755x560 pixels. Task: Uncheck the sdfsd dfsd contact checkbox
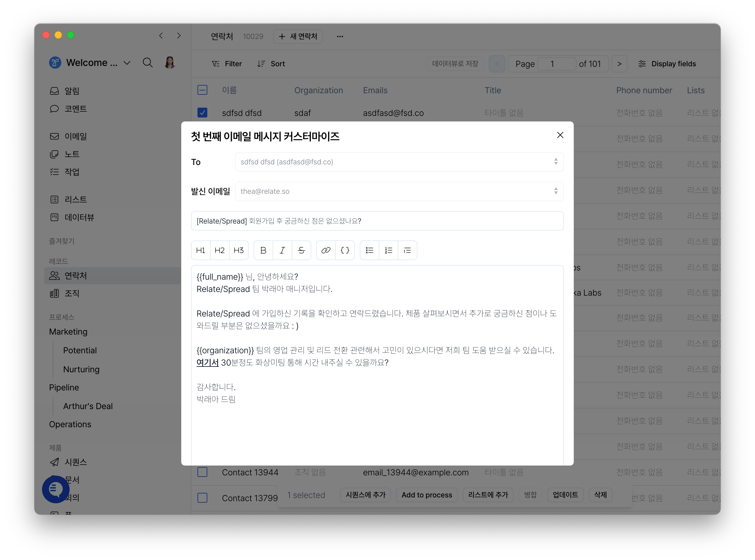click(x=202, y=113)
